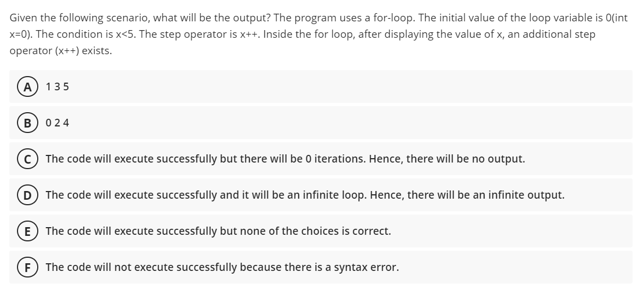Select the infinite loop answer text
The image size is (644, 295).
coord(305,195)
